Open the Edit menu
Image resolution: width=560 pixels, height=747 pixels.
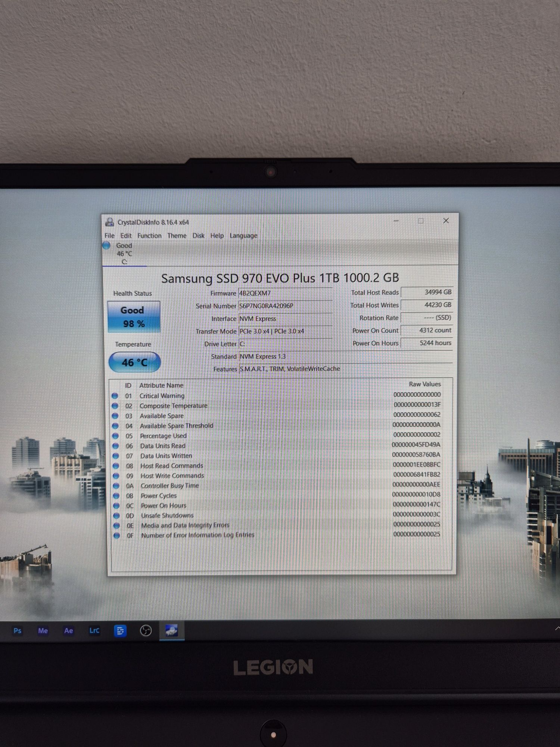[126, 236]
